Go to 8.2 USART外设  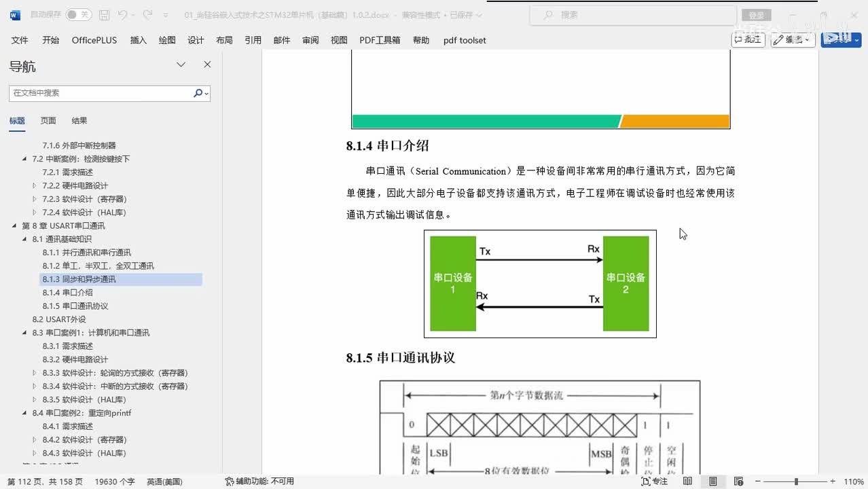point(59,319)
